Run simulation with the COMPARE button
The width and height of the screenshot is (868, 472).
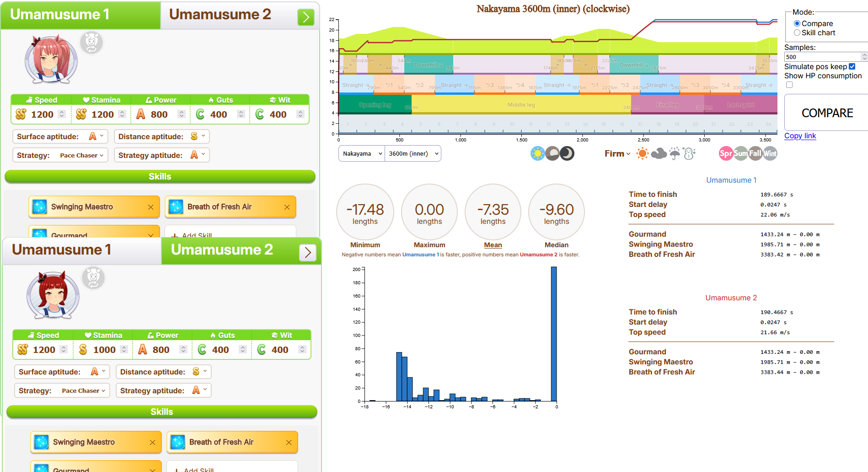point(827,113)
